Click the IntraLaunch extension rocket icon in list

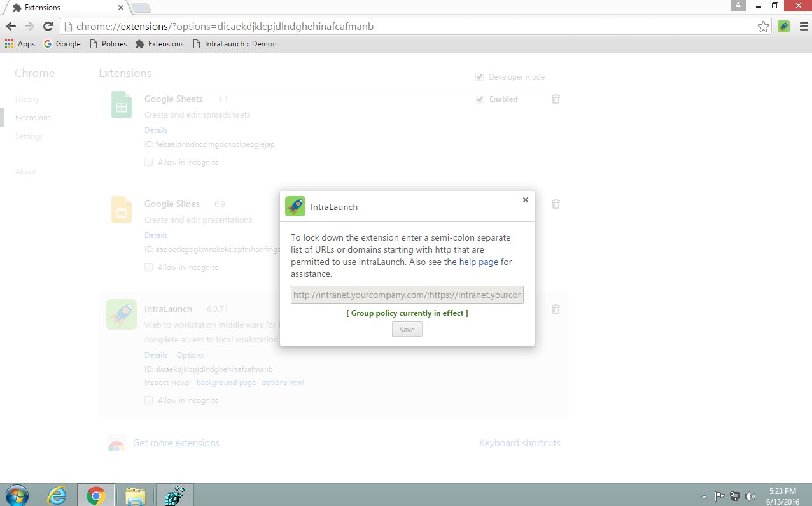click(122, 314)
